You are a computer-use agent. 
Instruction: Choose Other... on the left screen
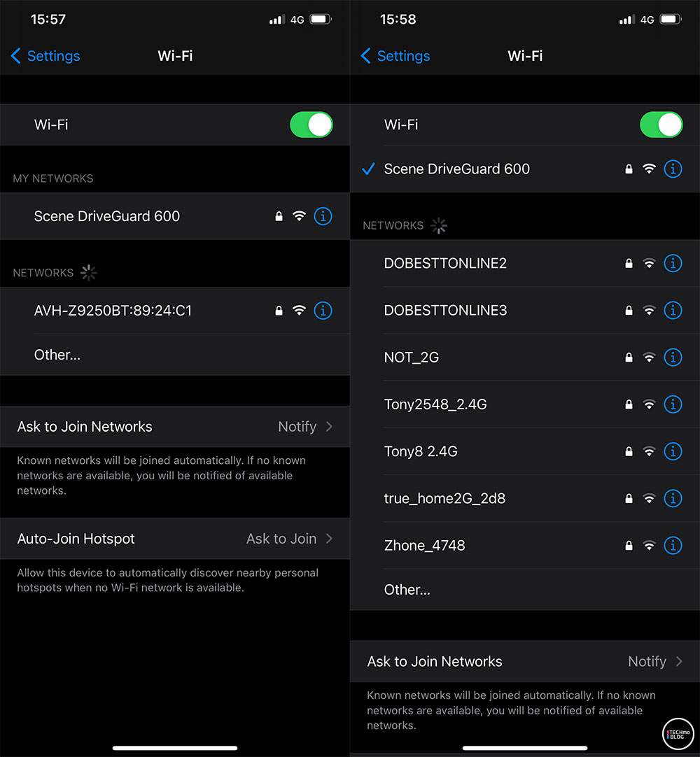pyautogui.click(x=175, y=355)
